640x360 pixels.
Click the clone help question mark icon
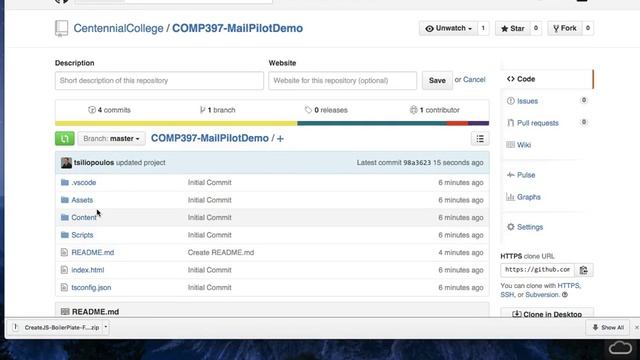[565, 295]
